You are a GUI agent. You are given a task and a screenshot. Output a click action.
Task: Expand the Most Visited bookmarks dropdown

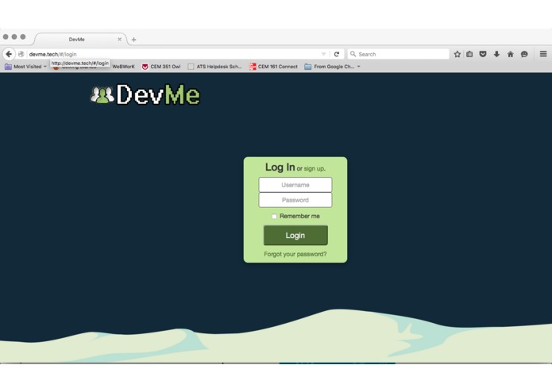(x=25, y=67)
